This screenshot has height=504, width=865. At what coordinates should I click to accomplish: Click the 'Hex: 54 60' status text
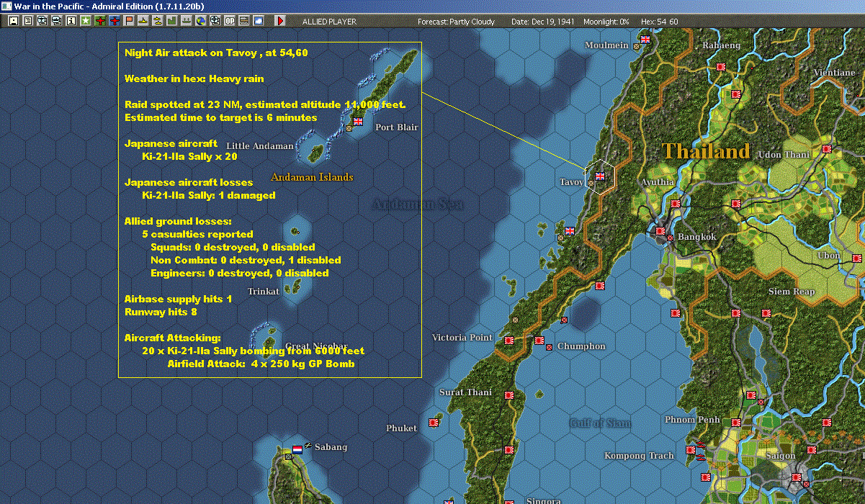[x=660, y=22]
